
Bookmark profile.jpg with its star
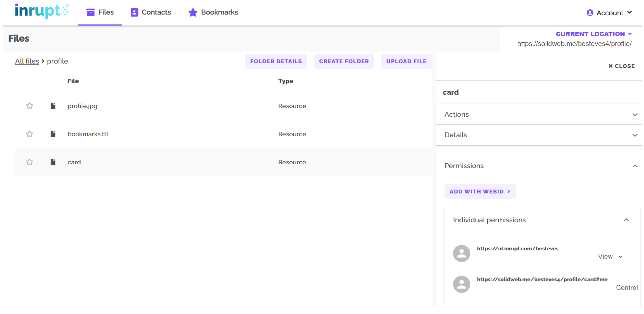pos(29,106)
